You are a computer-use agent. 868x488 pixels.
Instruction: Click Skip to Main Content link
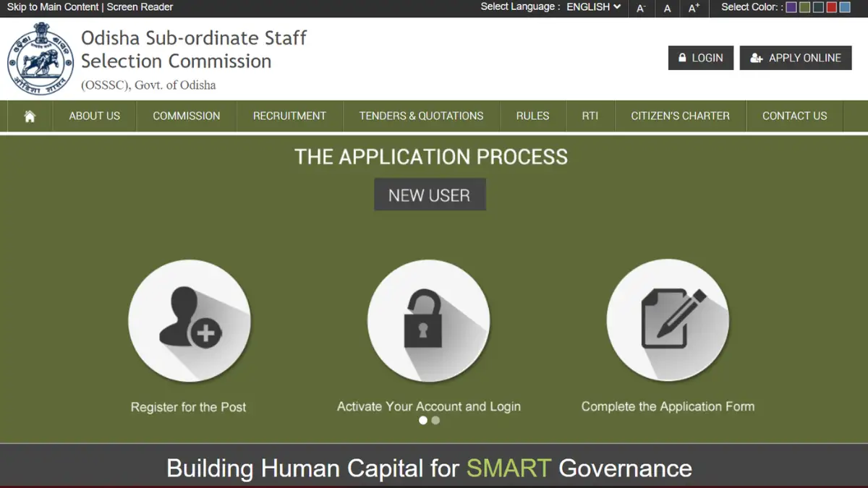[53, 7]
